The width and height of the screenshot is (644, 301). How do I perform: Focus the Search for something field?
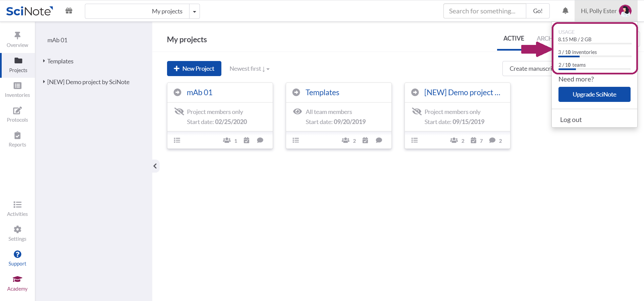485,11
